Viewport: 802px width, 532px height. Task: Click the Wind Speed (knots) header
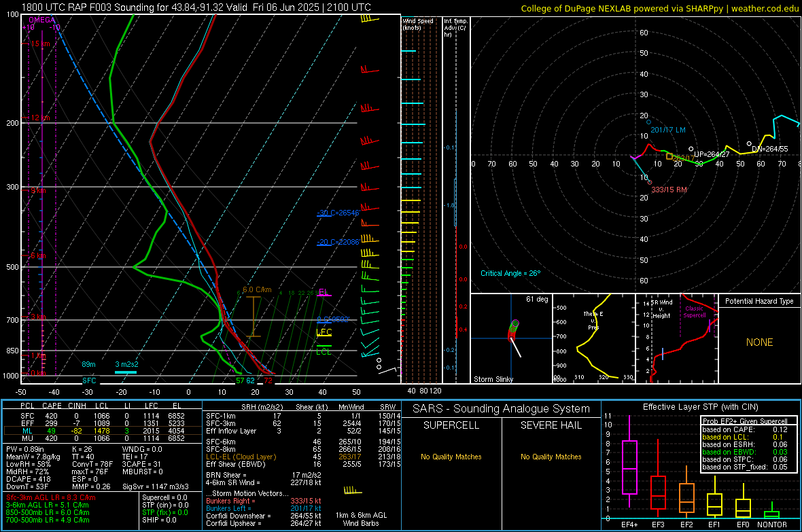pyautogui.click(x=418, y=24)
